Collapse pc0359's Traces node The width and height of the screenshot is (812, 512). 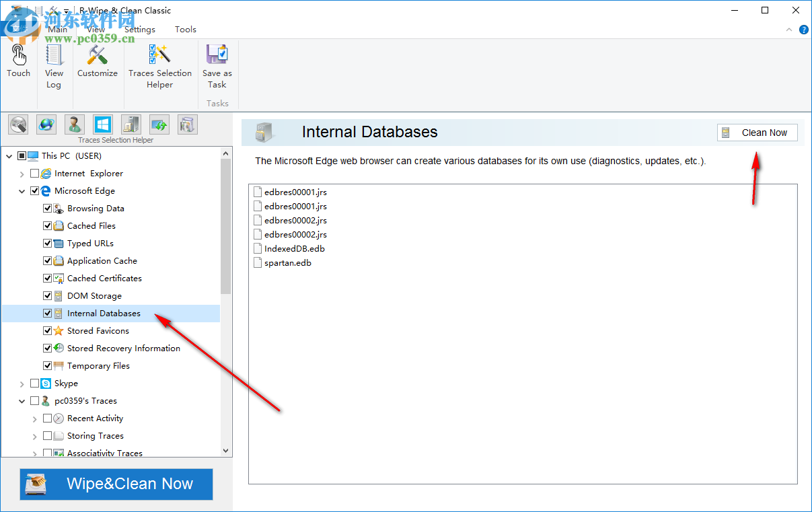click(x=22, y=401)
